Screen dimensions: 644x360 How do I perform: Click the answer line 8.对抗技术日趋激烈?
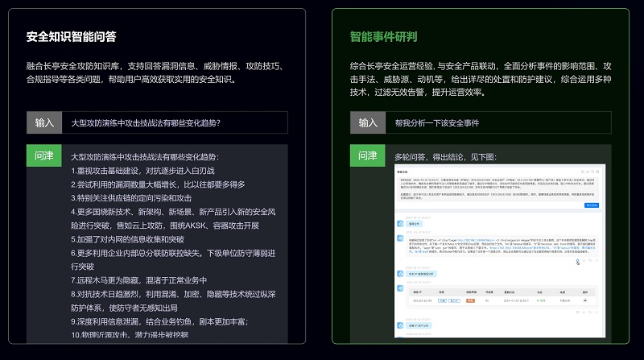[173, 301]
